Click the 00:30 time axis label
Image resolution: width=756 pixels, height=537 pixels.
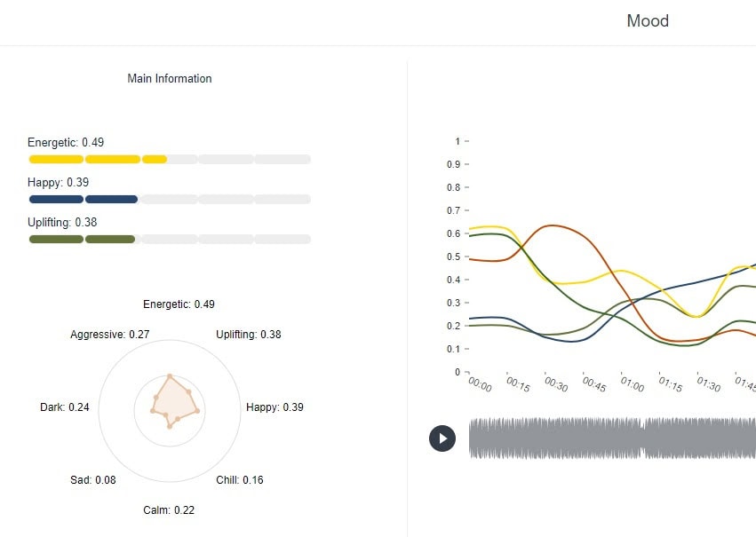(556, 383)
